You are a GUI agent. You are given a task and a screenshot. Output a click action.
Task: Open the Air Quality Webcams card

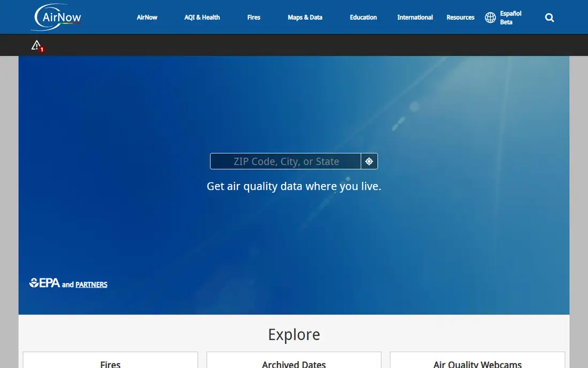(477, 360)
